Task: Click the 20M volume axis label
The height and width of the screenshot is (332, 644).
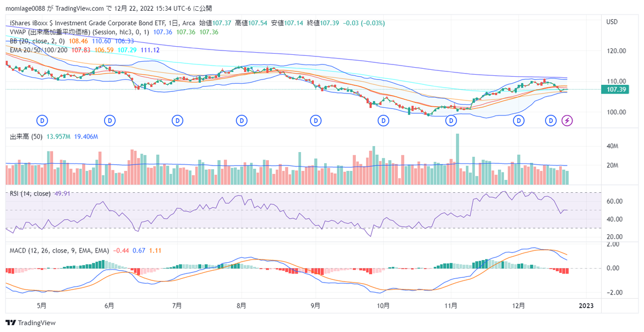Action: tap(613, 165)
